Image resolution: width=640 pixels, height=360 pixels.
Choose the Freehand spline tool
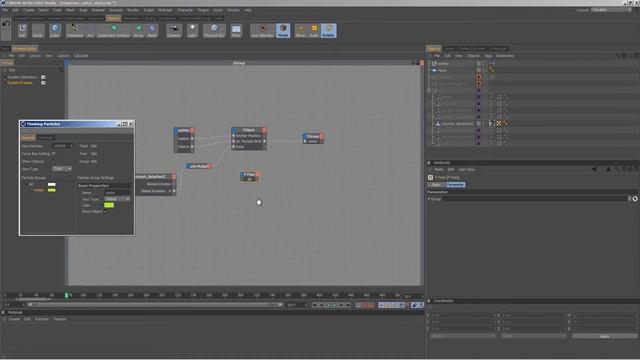[x=75, y=30]
